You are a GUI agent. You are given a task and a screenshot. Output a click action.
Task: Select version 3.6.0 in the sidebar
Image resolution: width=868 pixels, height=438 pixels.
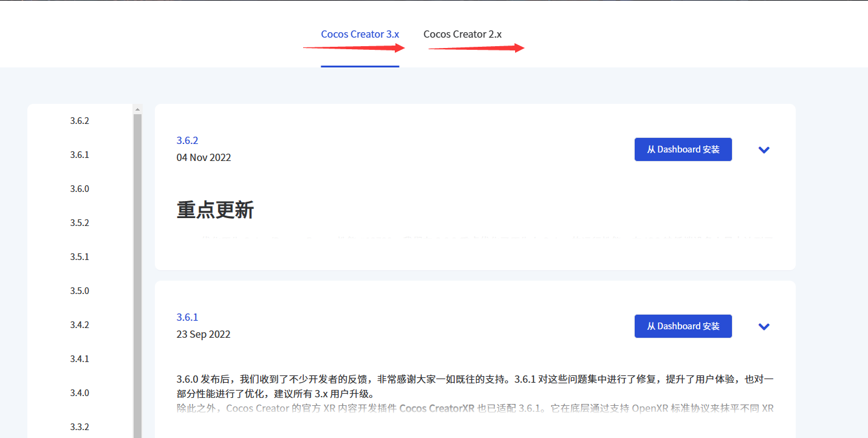coord(80,188)
